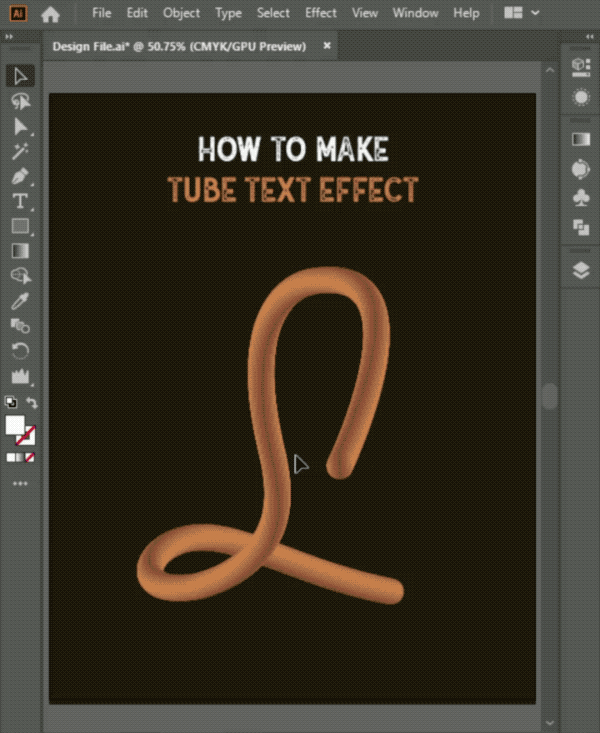Screen dimensions: 600x733
Task: Open Edit Toolbar three dots
Action: 20,483
